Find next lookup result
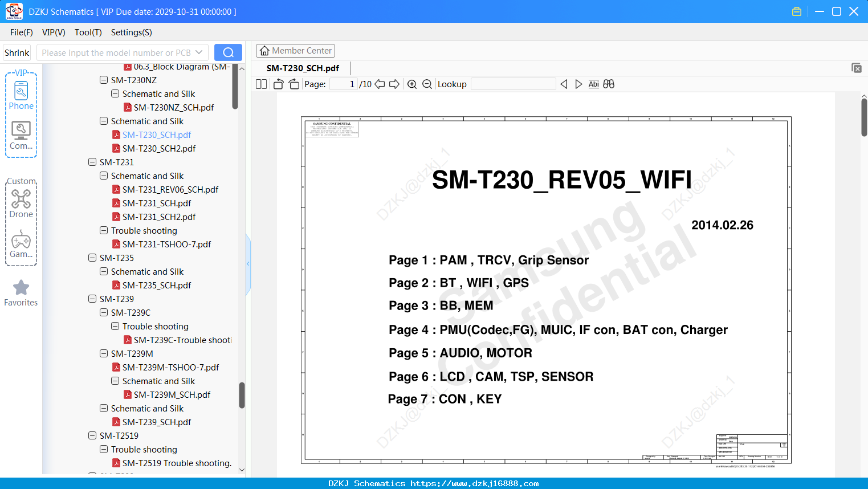The width and height of the screenshot is (868, 489). coord(578,84)
